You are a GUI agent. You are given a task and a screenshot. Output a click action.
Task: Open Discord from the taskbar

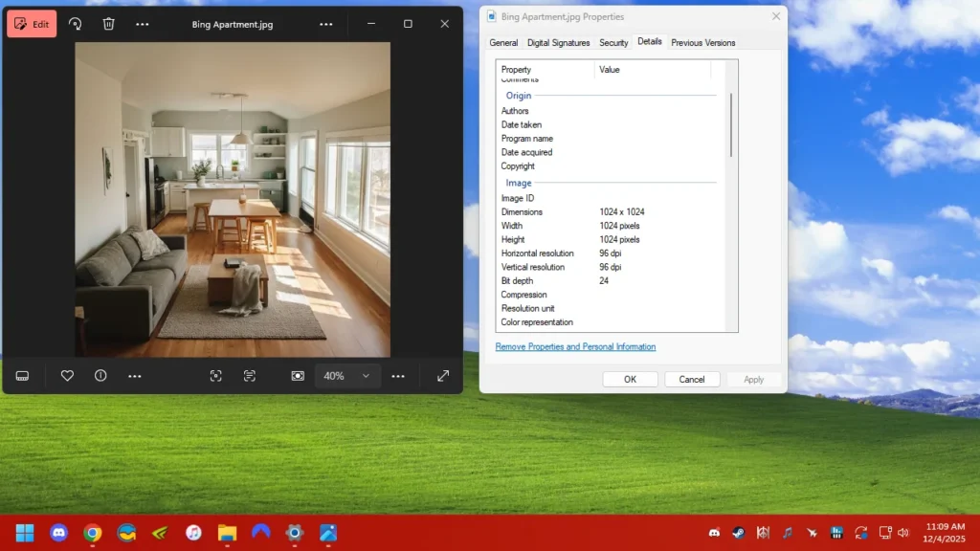coord(59,533)
